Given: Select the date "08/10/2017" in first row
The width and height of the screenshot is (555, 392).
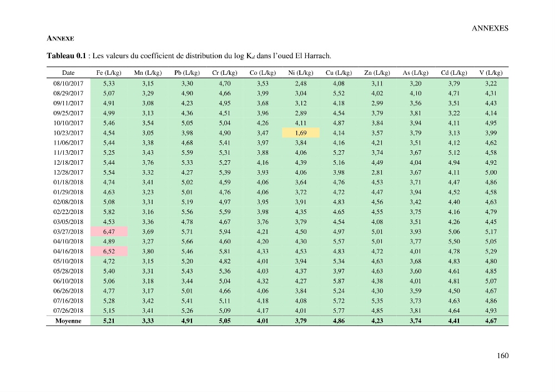Looking at the screenshot, I should [68, 83].
